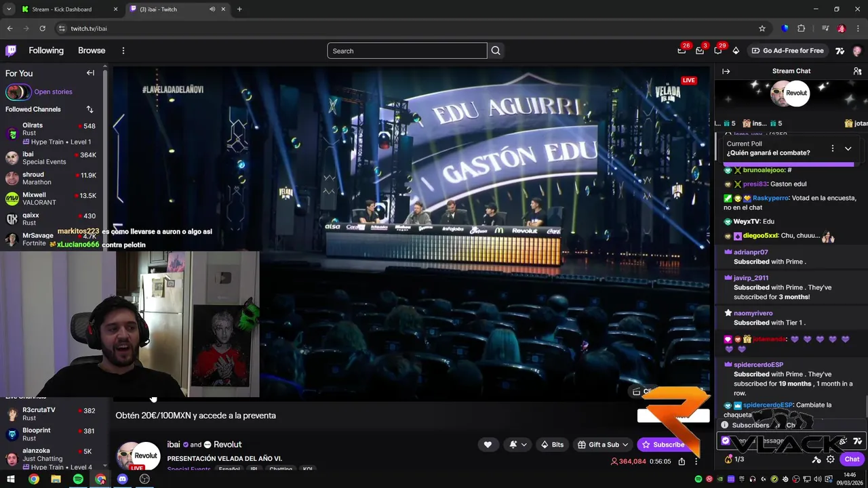Open MrSavage Fortnite channel
This screenshot has width=868, height=488.
[x=51, y=239]
